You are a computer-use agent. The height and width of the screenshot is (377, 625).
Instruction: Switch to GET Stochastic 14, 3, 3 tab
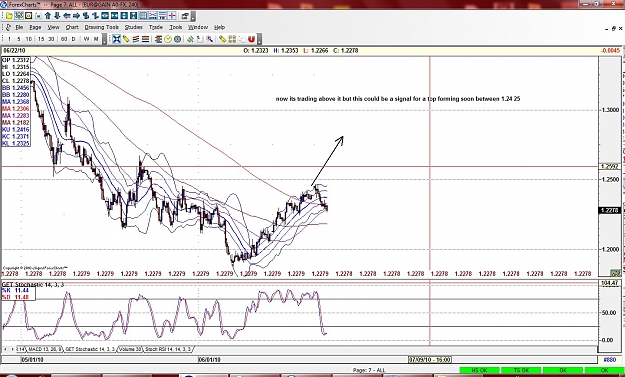(90, 349)
